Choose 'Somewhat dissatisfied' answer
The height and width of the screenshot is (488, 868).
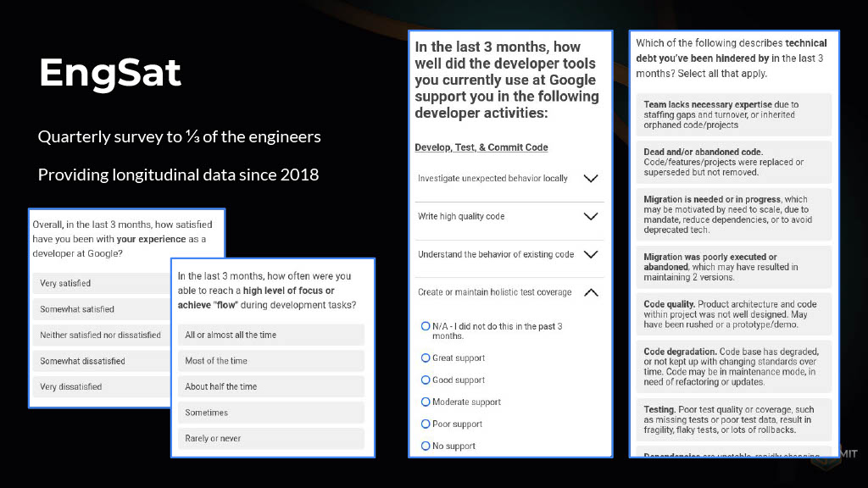[x=102, y=361]
